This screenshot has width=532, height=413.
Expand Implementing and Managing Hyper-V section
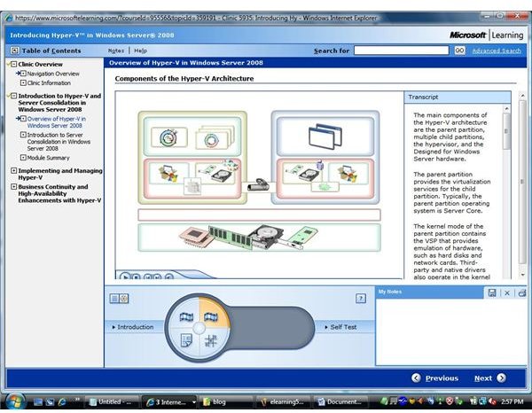click(14, 170)
